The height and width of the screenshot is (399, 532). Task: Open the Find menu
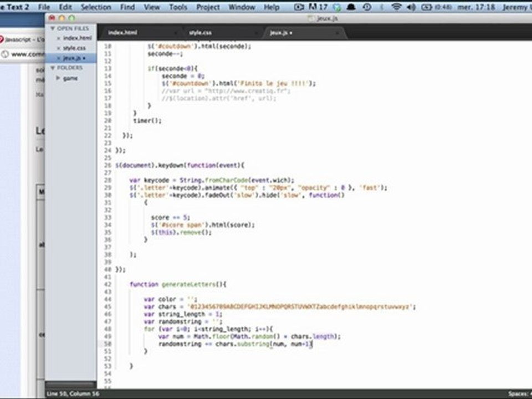tap(127, 7)
